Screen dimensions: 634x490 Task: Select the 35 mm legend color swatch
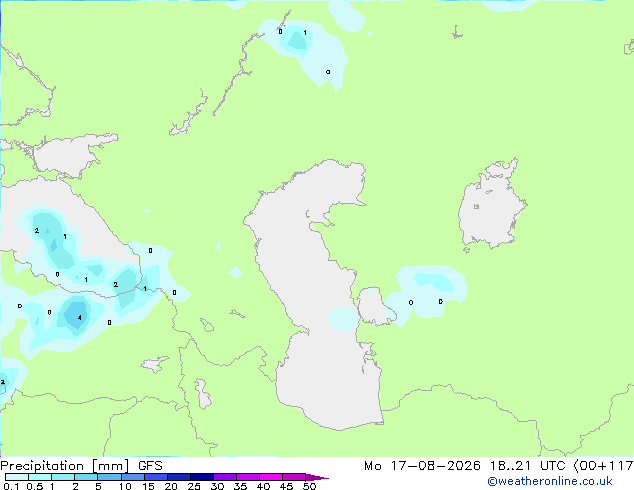[248, 477]
